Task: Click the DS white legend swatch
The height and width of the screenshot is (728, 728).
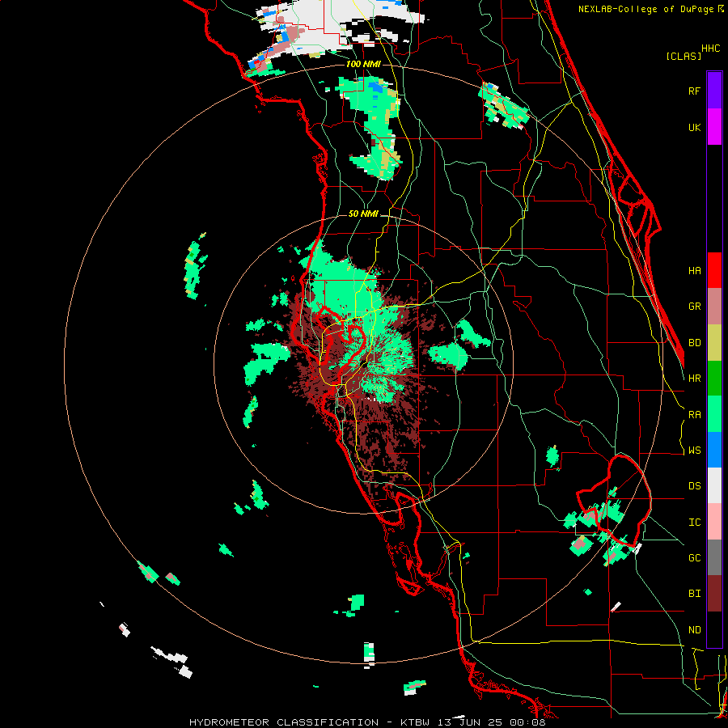Action: pos(714,486)
